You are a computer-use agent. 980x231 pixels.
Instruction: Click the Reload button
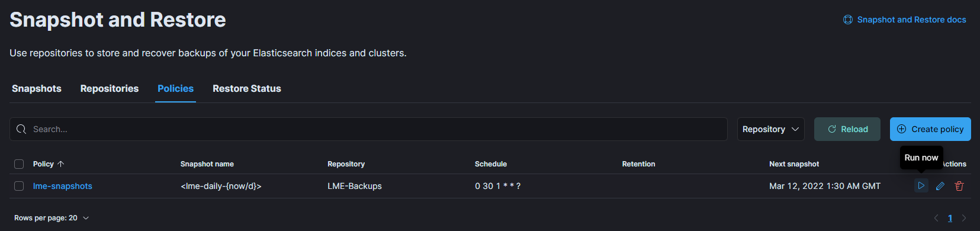coord(847,129)
